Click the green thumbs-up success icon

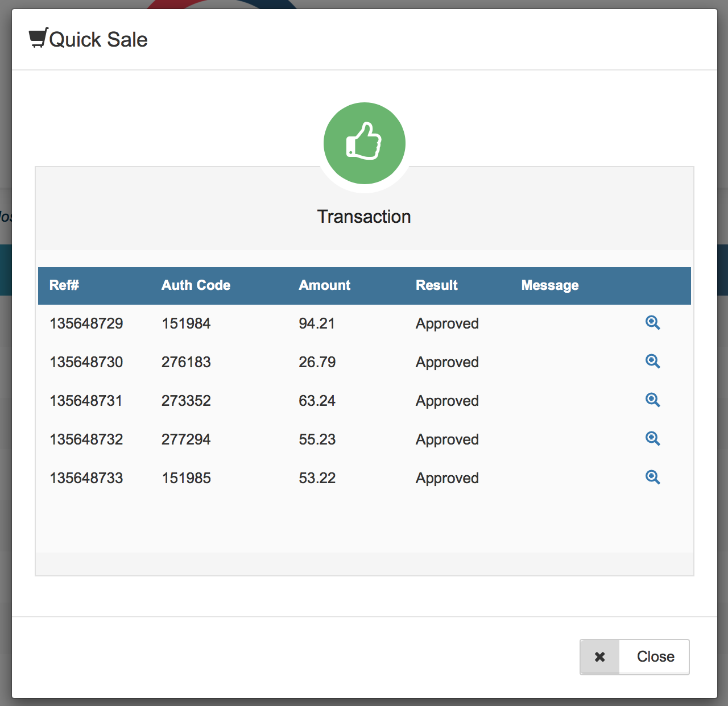364,143
